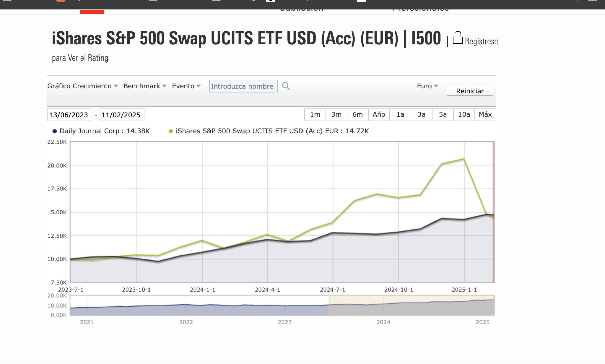Click the start date field 13/06/2023
The image size is (605, 364).
click(70, 115)
